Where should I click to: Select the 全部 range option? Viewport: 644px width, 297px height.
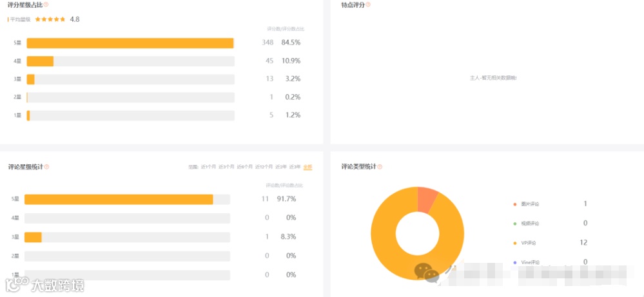[x=308, y=167]
